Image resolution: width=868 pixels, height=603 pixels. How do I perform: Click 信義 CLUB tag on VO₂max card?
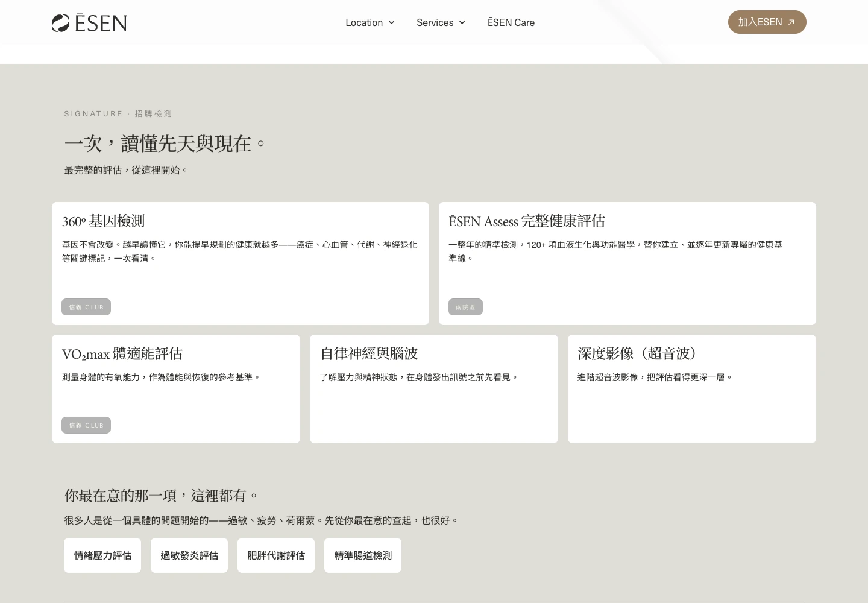86,425
